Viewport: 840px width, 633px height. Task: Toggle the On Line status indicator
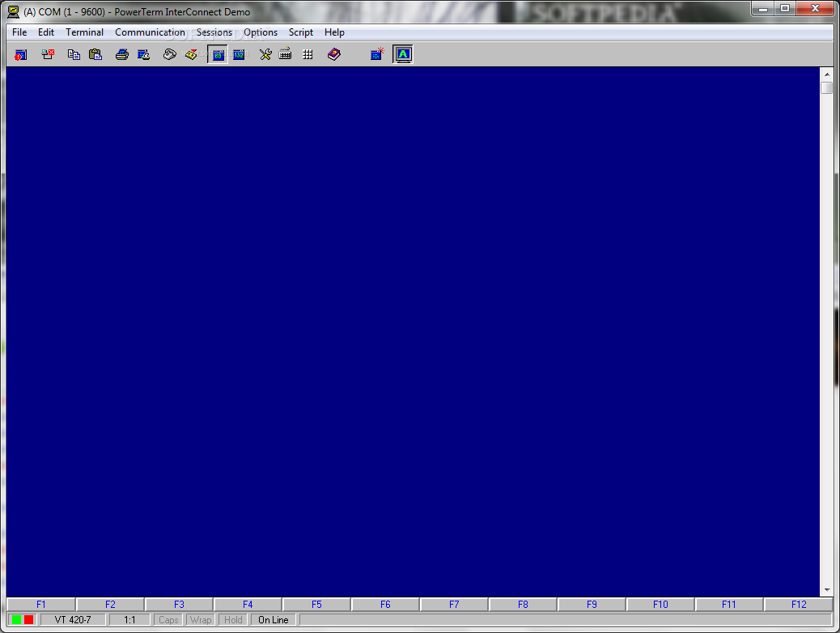click(274, 619)
